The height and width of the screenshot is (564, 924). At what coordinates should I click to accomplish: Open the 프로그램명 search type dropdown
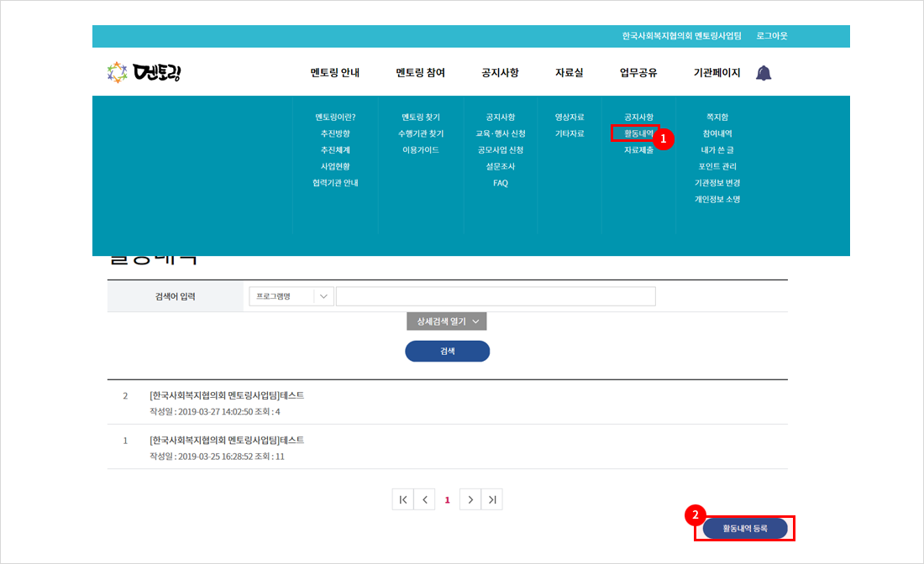tap(291, 296)
